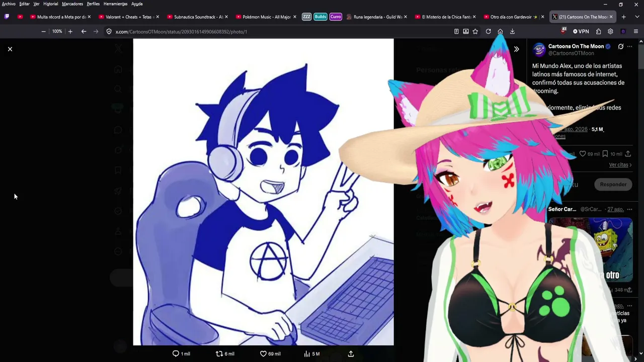Click the blue anime character artwork
This screenshot has width=644, height=362.
point(263,192)
